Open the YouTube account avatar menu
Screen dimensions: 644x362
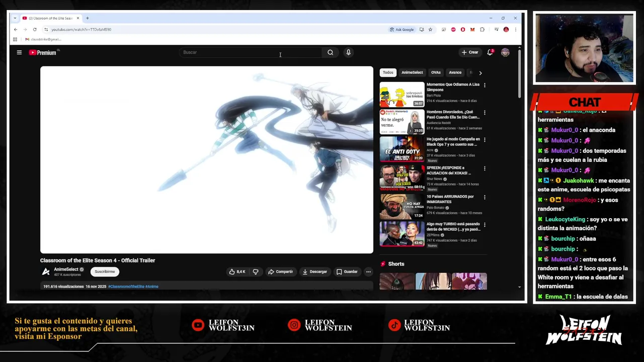(505, 52)
